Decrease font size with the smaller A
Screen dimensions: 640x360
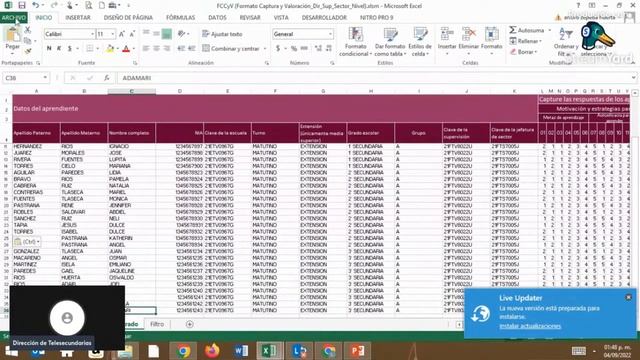[132, 34]
